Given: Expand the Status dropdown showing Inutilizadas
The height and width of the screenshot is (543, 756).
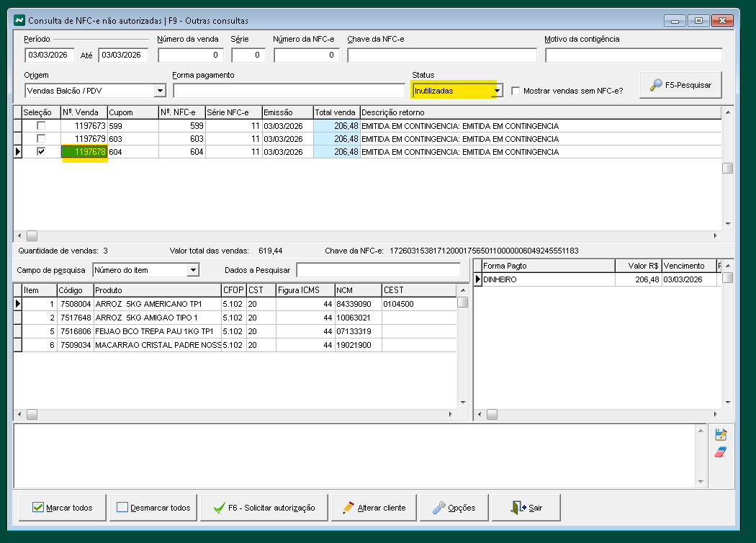Looking at the screenshot, I should 496,91.
